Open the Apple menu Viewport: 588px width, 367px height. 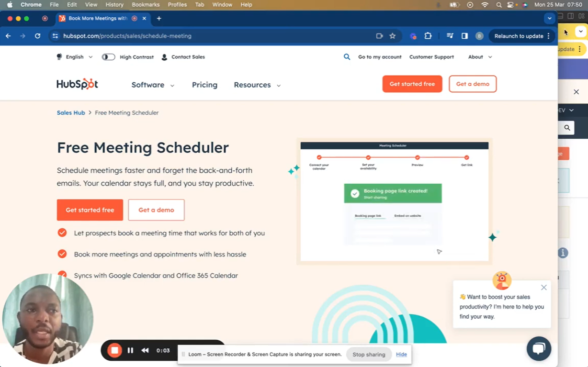click(x=10, y=5)
